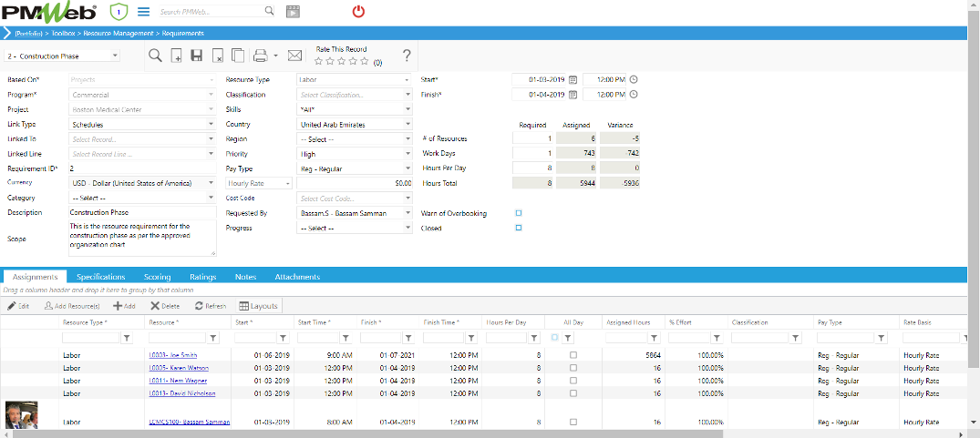980x438 pixels.
Task: Click the New record icon
Action: (x=176, y=56)
